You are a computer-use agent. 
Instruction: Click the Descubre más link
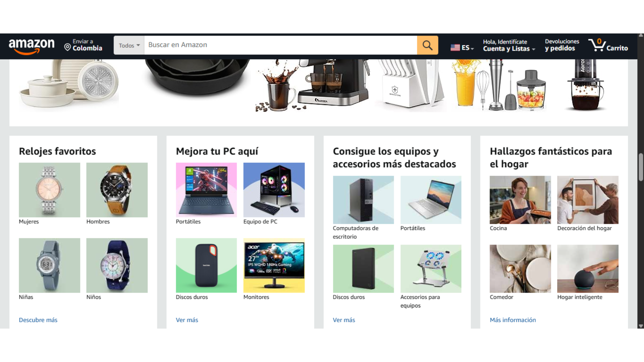point(38,320)
